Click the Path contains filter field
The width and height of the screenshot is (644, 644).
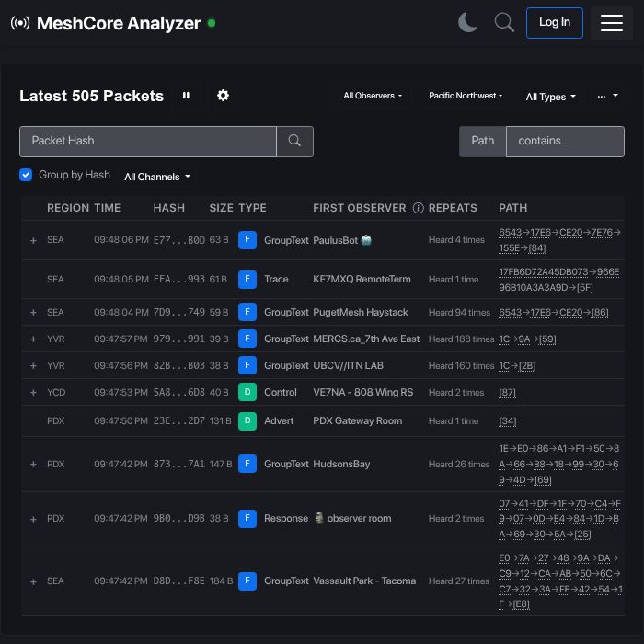[564, 141]
